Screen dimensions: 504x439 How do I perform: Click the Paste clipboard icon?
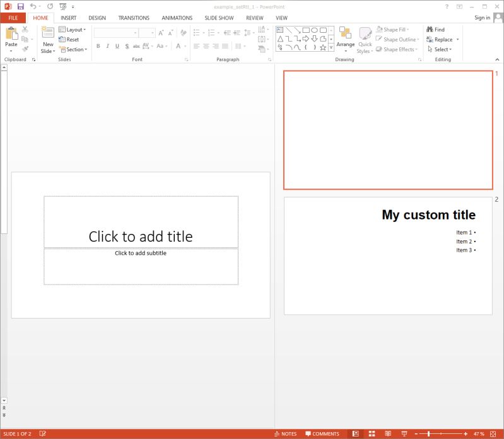[x=11, y=33]
